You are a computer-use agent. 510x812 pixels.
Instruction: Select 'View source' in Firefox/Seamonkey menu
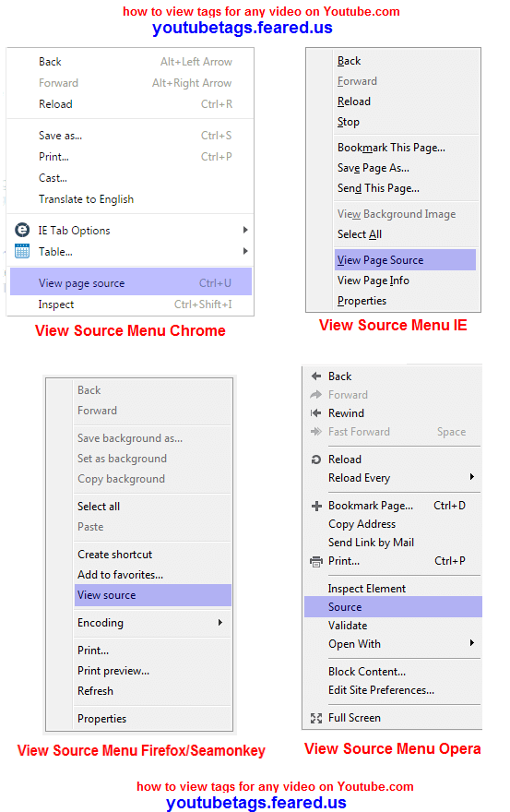153,595
